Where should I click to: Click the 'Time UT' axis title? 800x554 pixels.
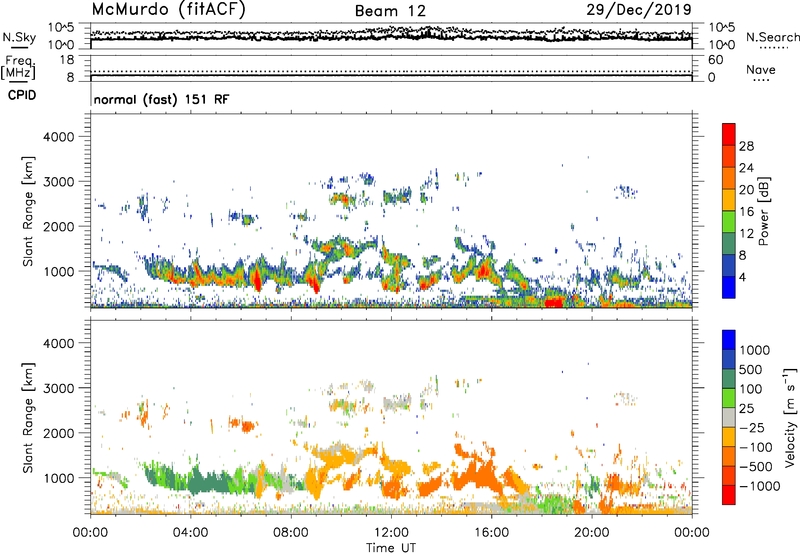(391, 548)
